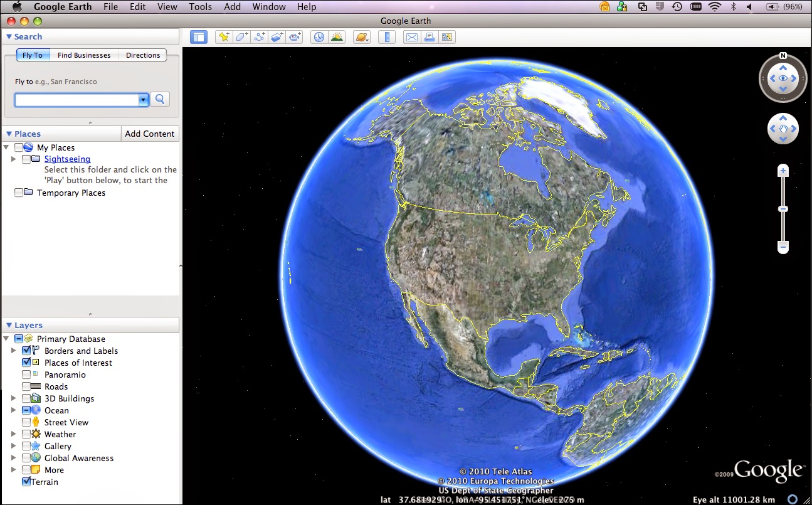
Task: Open View in Google Maps
Action: (x=447, y=37)
